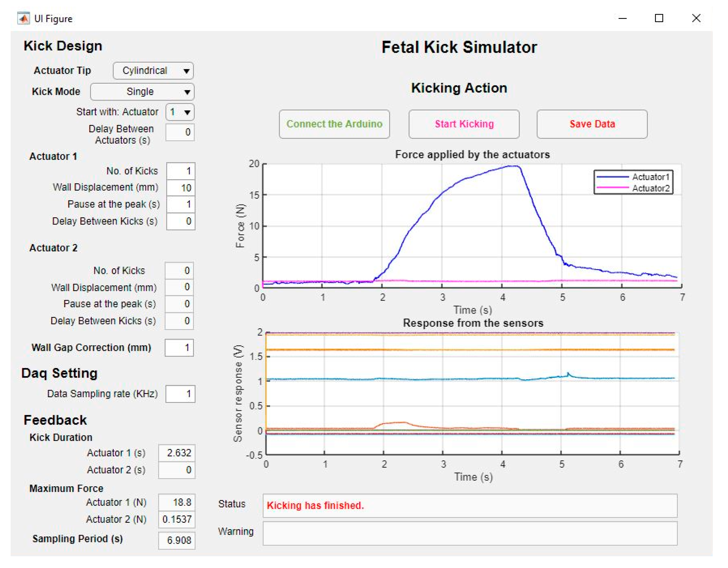
Task: Expand the Kick Mode dropdown
Action: pos(142,92)
